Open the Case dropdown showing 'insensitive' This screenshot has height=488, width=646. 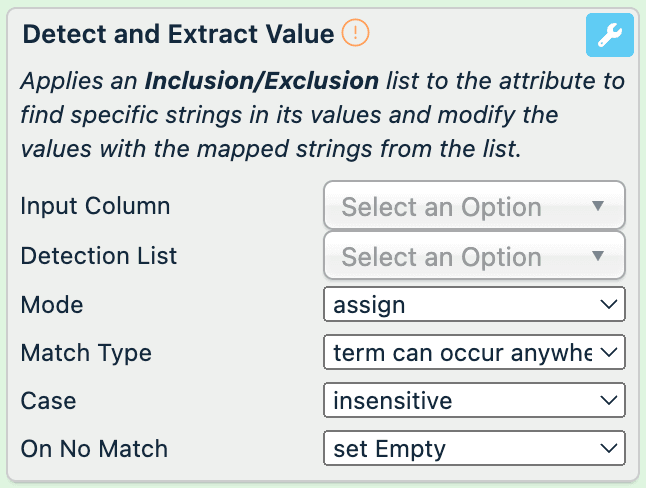(x=474, y=401)
